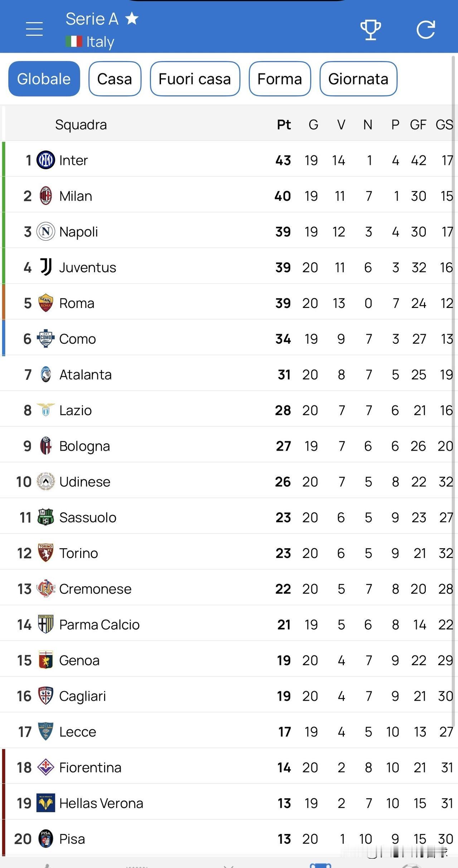
Task: Switch to Fuori casa standings
Action: coord(195,79)
